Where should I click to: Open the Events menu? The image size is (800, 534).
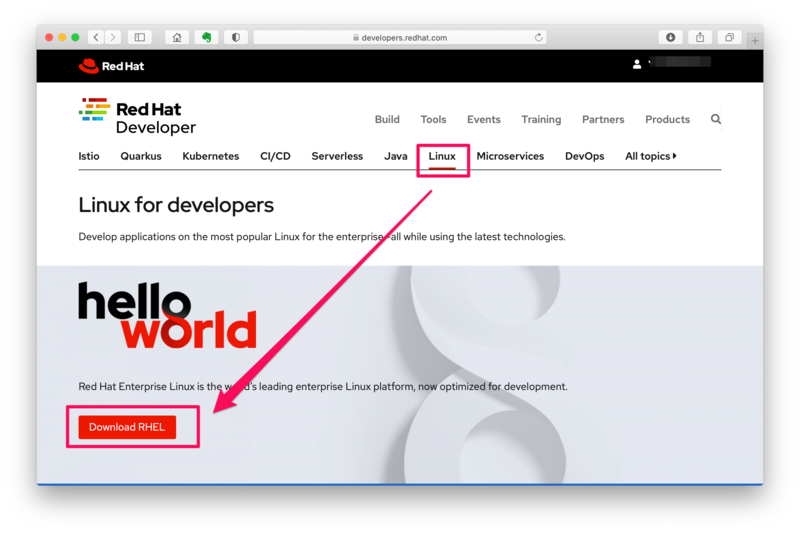pos(484,119)
